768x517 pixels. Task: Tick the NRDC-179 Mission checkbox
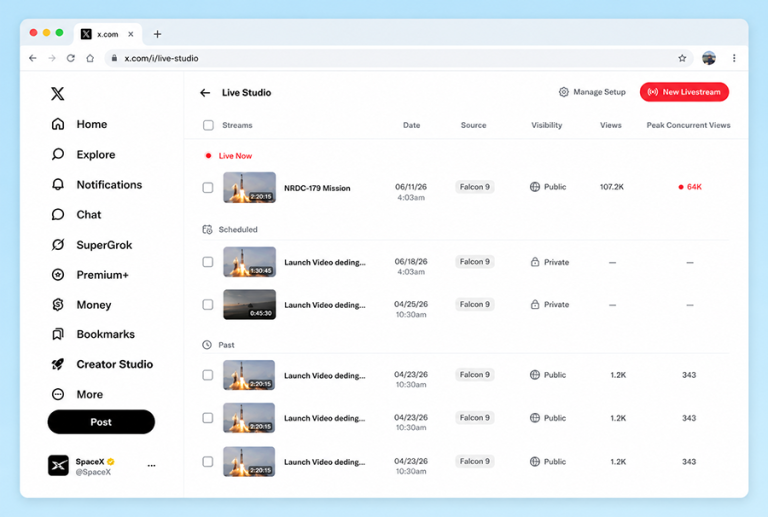(208, 188)
